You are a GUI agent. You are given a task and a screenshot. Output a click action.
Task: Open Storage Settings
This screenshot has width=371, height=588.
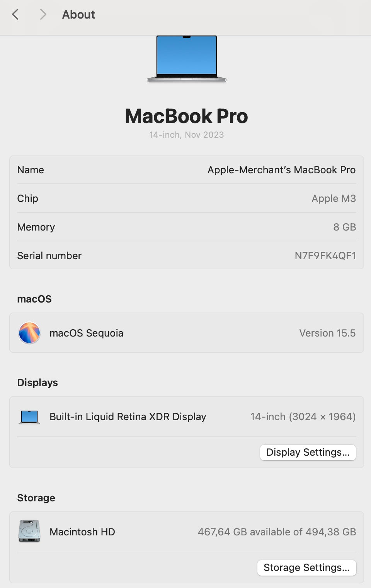coord(306,567)
